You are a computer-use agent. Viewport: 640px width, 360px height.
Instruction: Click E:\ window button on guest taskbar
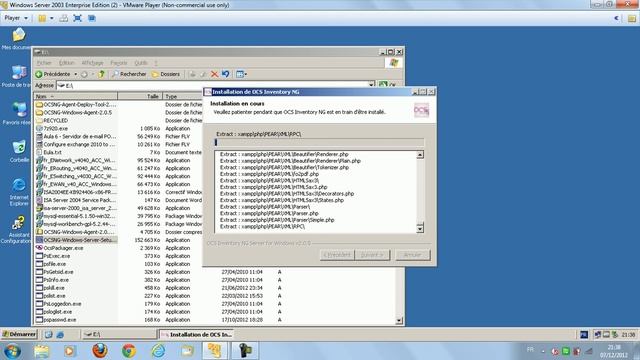coord(119,334)
